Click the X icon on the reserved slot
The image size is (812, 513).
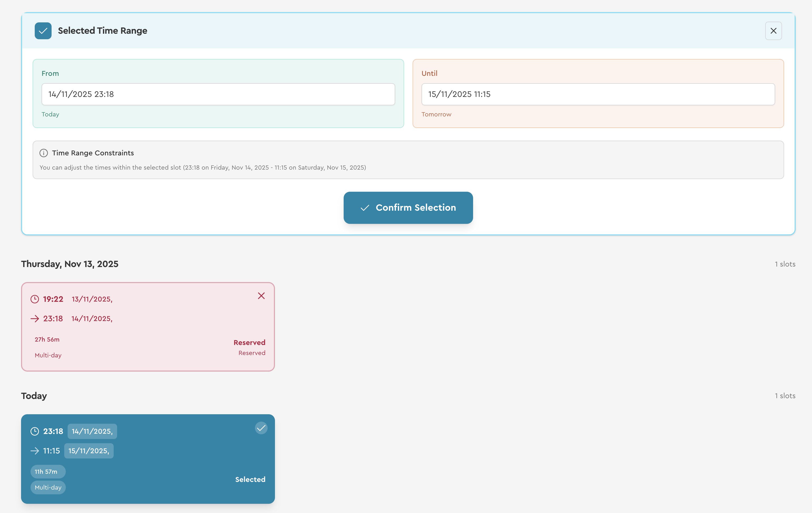(x=261, y=296)
